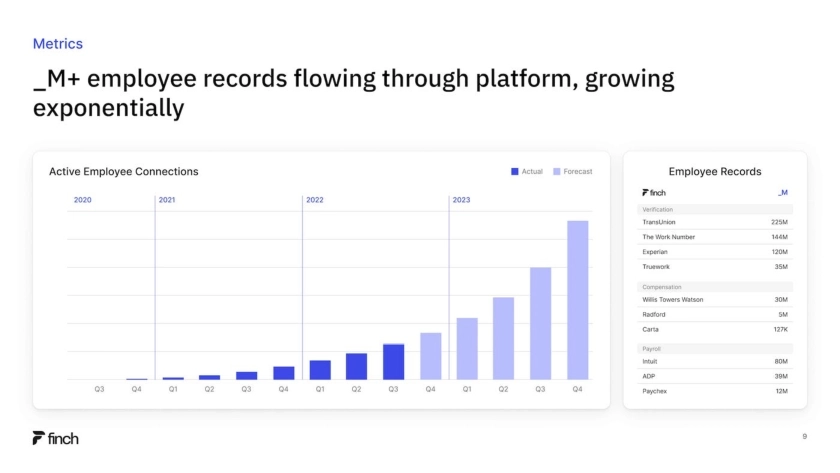Select the Paychex row
This screenshot has width=840, height=473.
click(714, 391)
